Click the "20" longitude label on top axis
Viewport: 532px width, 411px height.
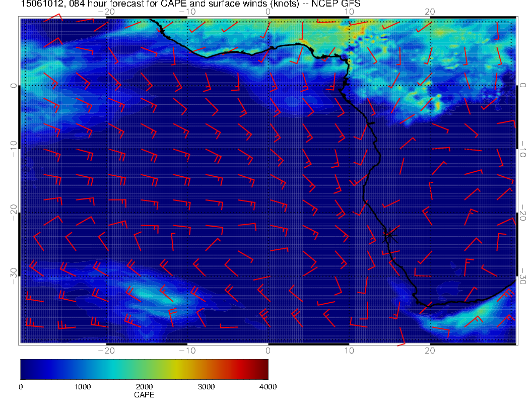[x=430, y=11]
